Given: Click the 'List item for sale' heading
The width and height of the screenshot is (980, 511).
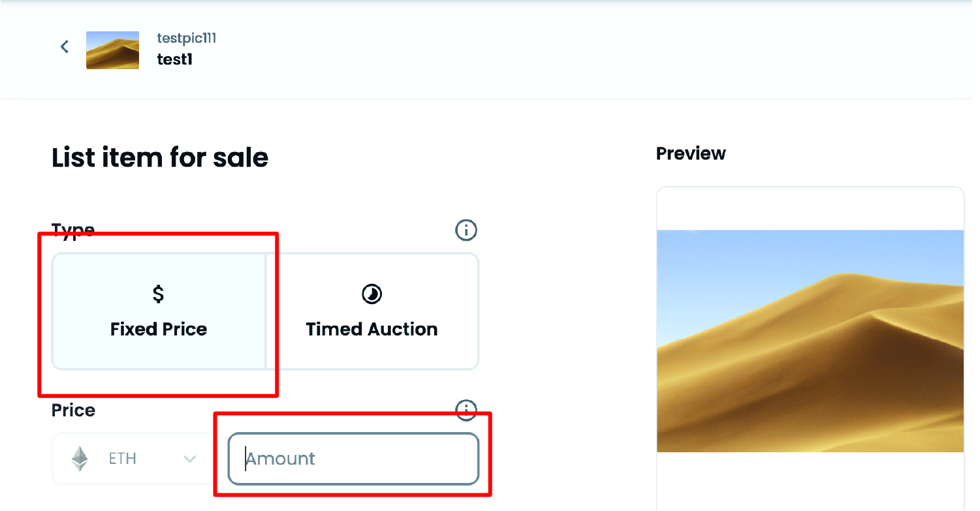Looking at the screenshot, I should (160, 158).
